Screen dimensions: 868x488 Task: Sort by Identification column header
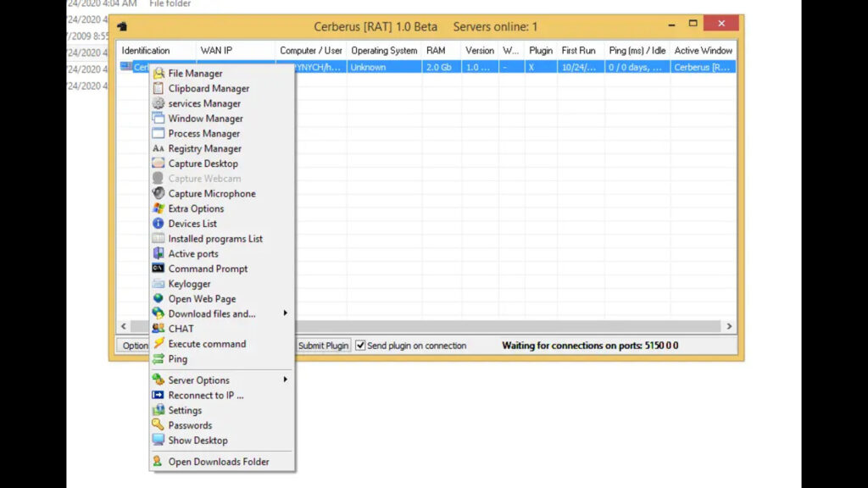[x=156, y=50]
